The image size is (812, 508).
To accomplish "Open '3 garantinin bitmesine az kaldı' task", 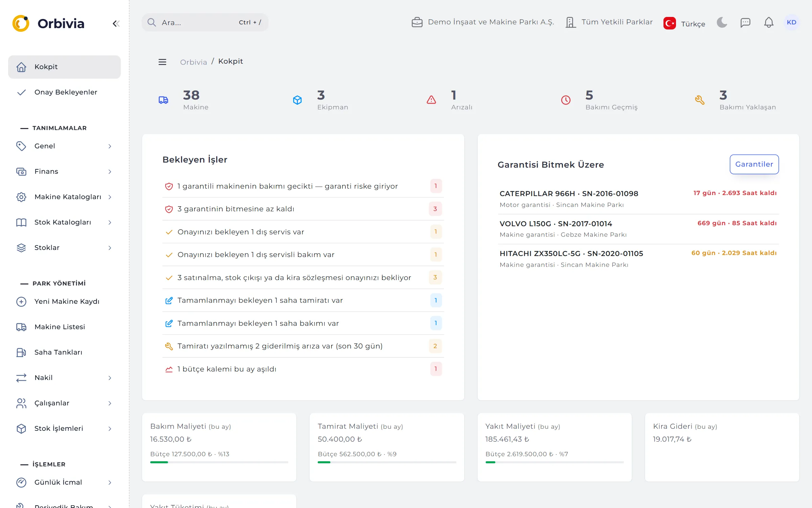I will point(303,209).
